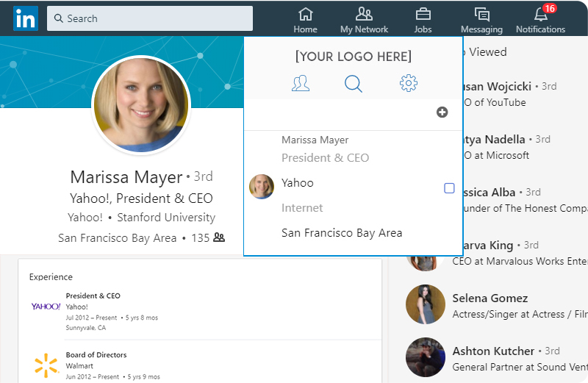Open the President & CEO experience entry
The image size is (588, 383).
coord(93,296)
